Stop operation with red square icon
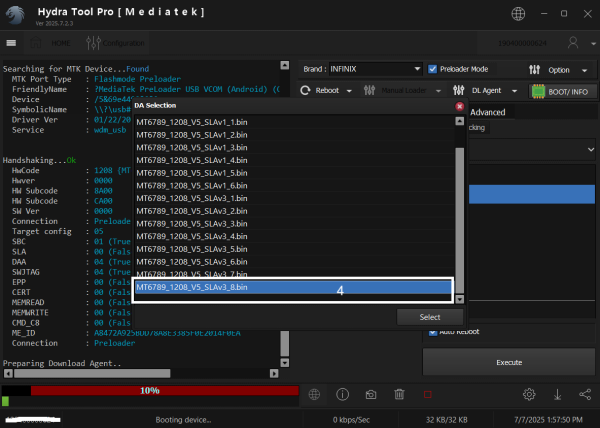Screen dimensions: 600x428 tap(427, 394)
